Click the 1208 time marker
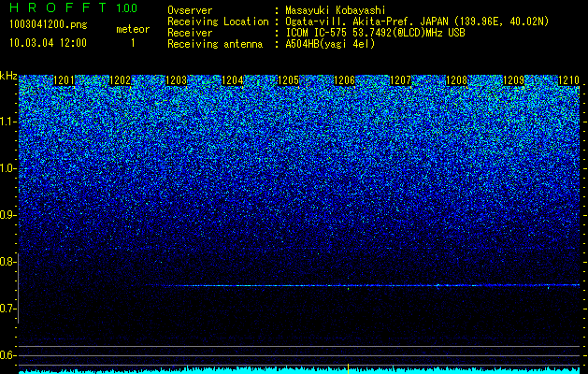 (x=457, y=80)
